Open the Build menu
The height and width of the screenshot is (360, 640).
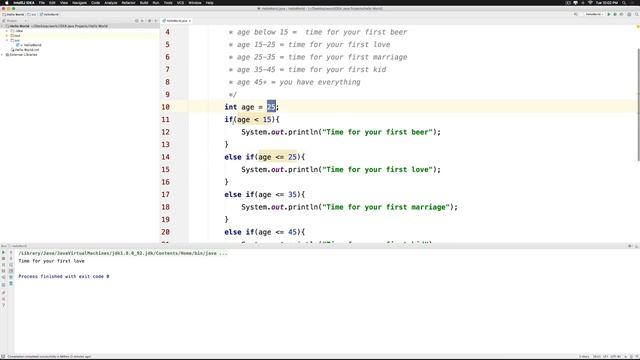[144, 3]
